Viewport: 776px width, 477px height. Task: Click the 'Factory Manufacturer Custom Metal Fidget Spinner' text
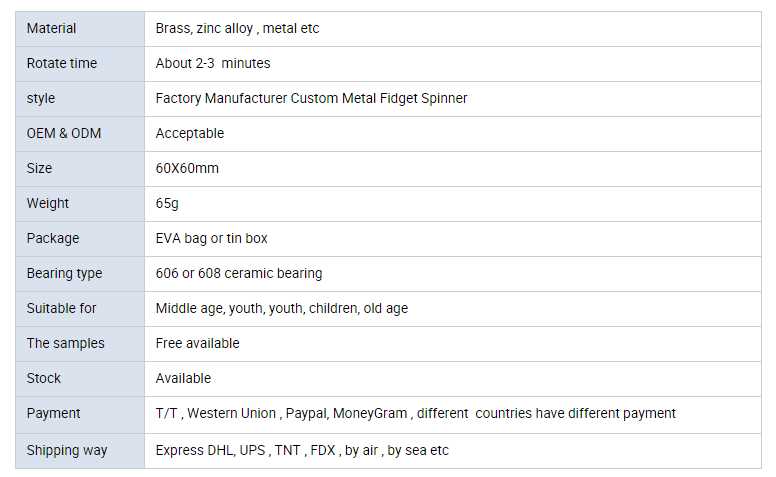(311, 98)
